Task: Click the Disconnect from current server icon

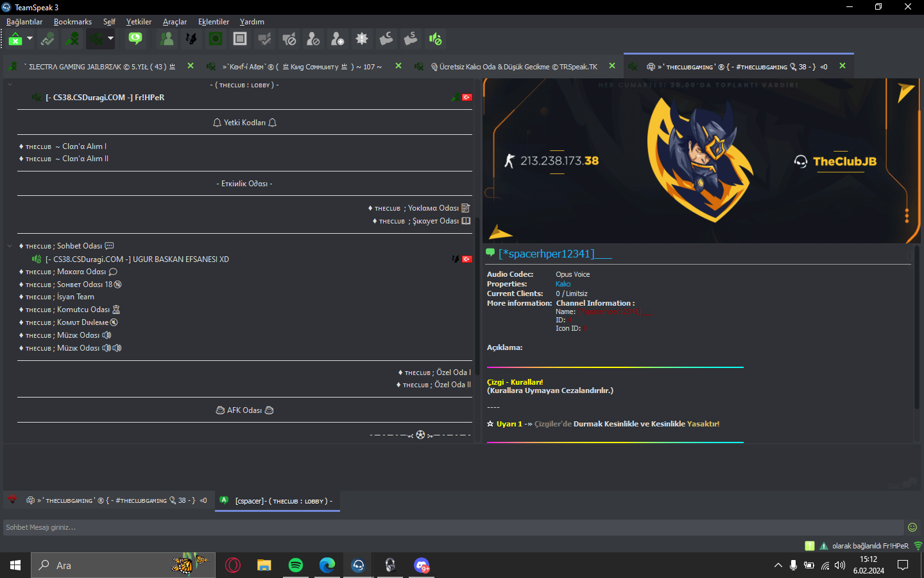Action: coord(47,39)
